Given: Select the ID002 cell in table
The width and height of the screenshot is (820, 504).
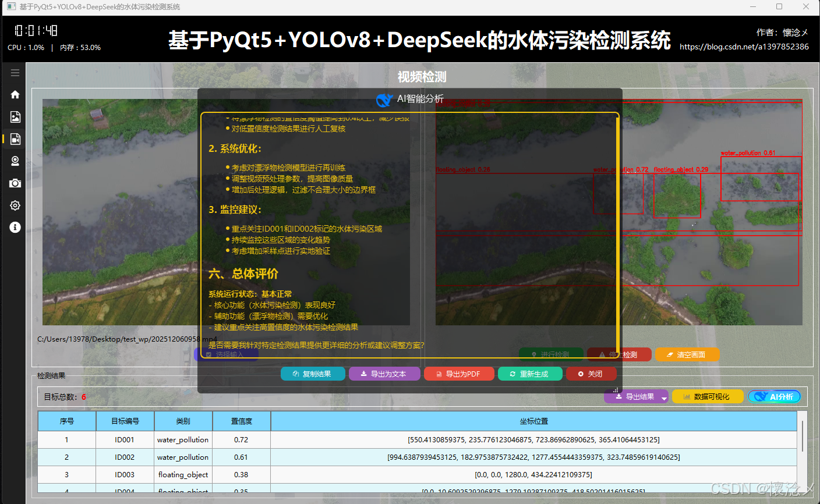Looking at the screenshot, I should pos(125,457).
